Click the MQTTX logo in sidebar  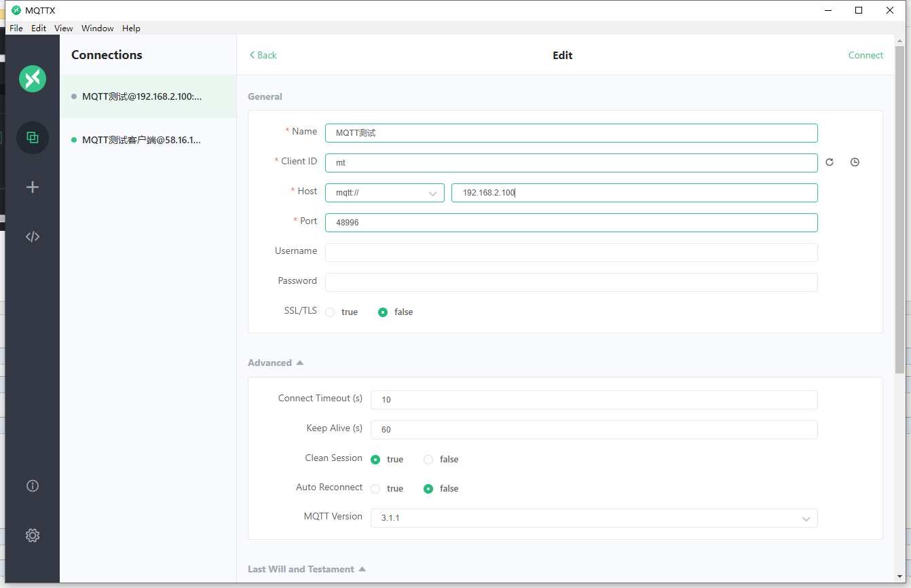click(33, 79)
